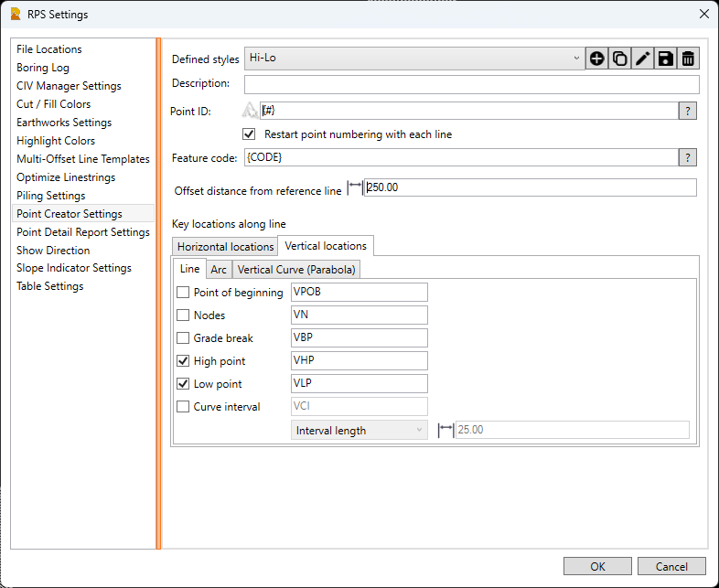Viewport: 719px width, 588px height.
Task: Click the save style floppy disk icon
Action: pyautogui.click(x=665, y=59)
